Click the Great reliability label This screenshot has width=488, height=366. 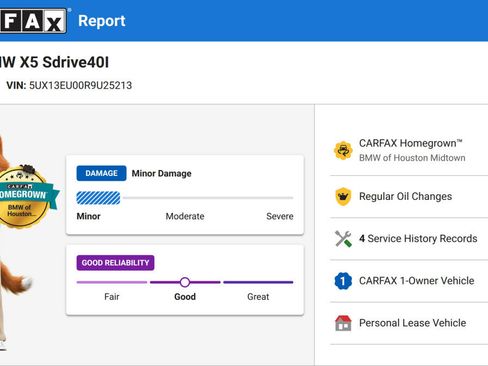[258, 297]
